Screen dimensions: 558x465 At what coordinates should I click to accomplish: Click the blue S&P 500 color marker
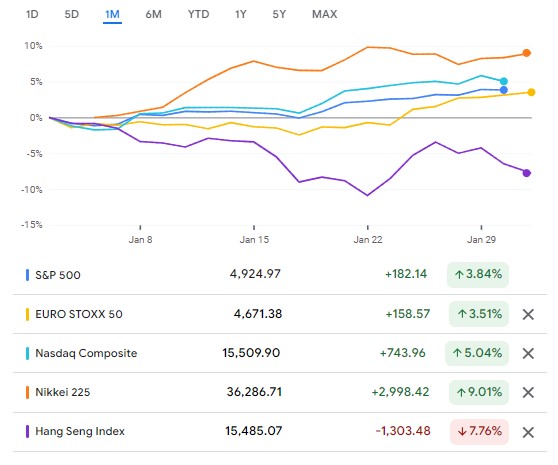tap(27, 275)
